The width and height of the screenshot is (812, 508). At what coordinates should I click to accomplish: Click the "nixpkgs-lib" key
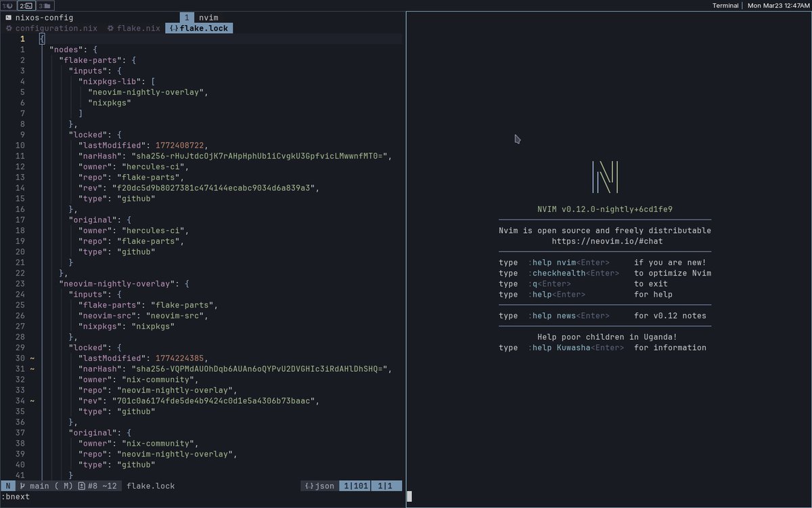tap(110, 82)
